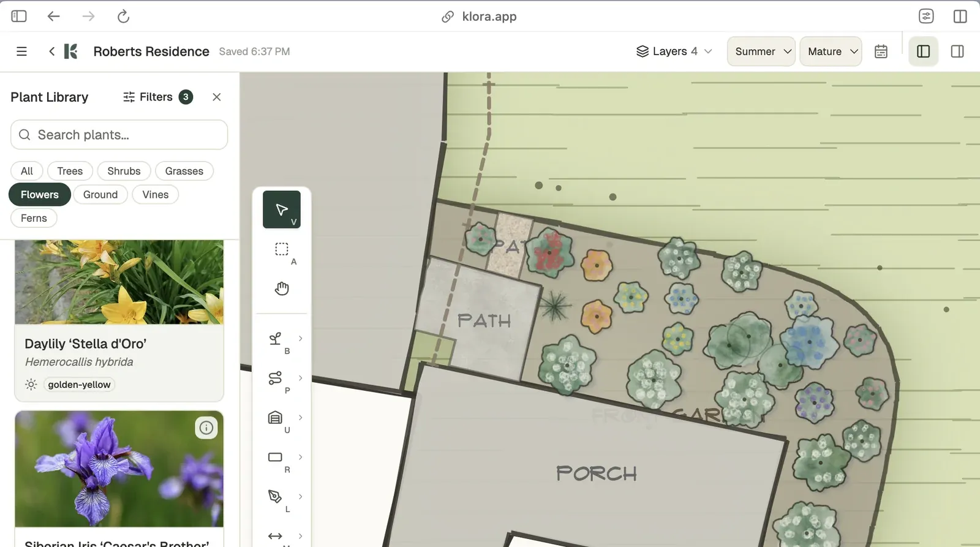This screenshot has width=980, height=547.
Task: Select the Vines category chip
Action: pos(156,195)
